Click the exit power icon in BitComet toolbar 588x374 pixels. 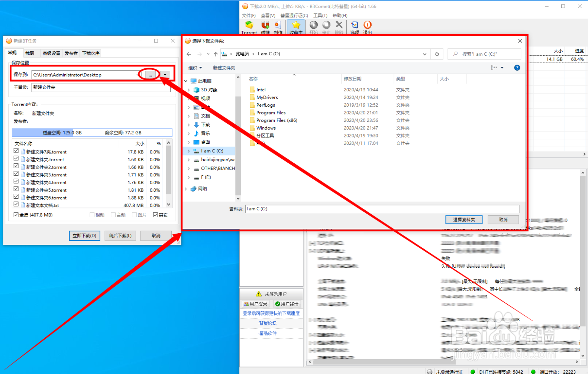(367, 25)
